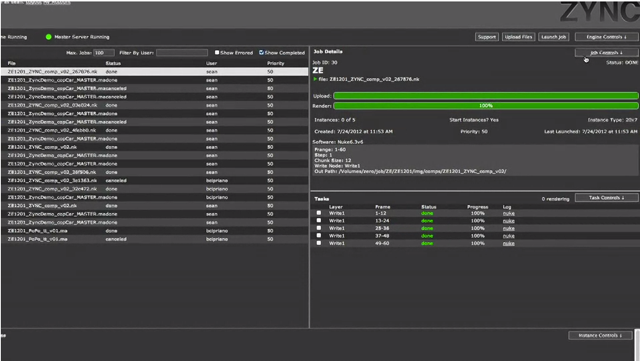The width and height of the screenshot is (640, 361).
Task: Click the Instance Type text
Action: click(612, 120)
